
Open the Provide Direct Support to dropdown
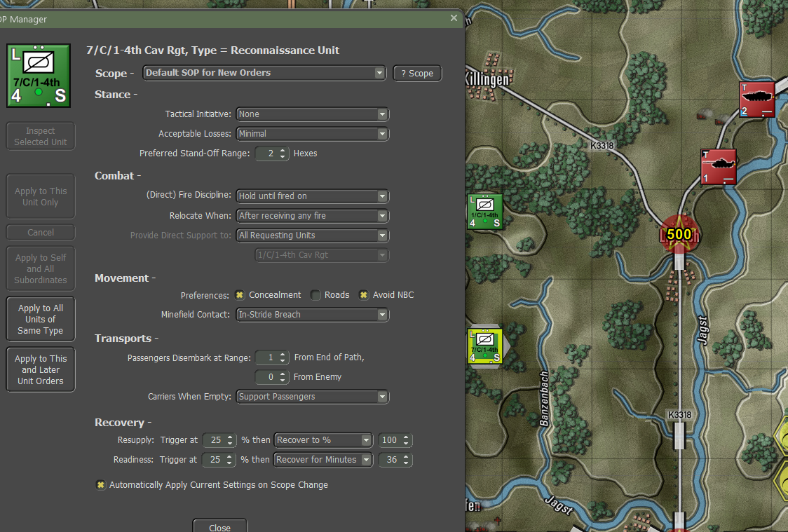point(313,235)
